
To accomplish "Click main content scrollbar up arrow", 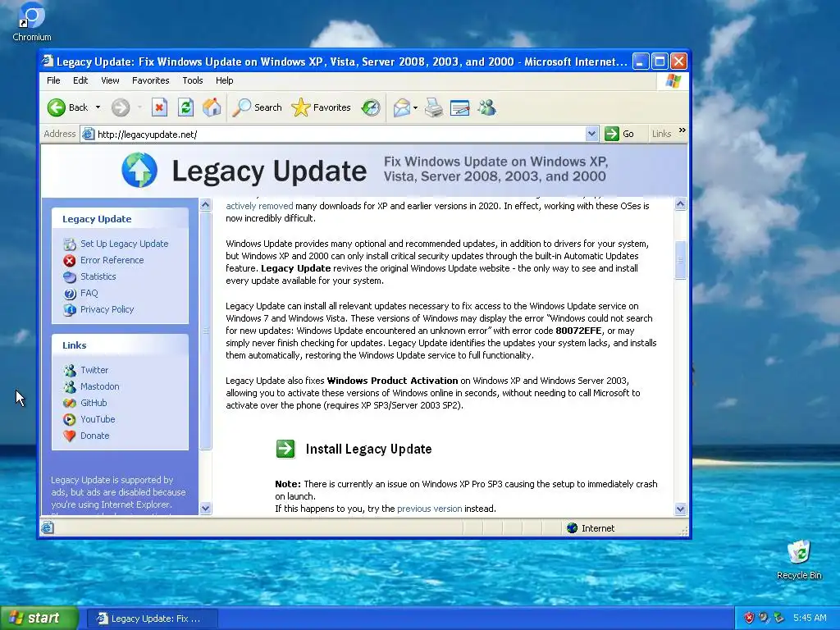I will tap(680, 204).
